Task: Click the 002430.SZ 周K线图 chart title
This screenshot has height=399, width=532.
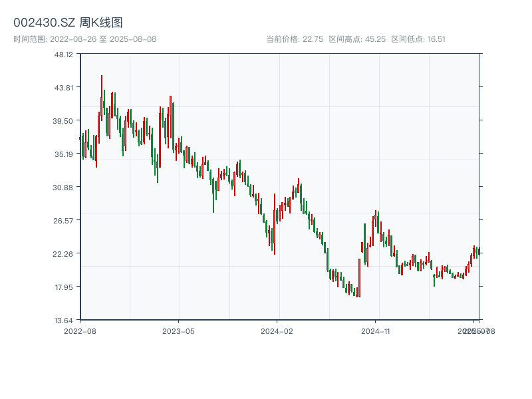Action: (68, 23)
